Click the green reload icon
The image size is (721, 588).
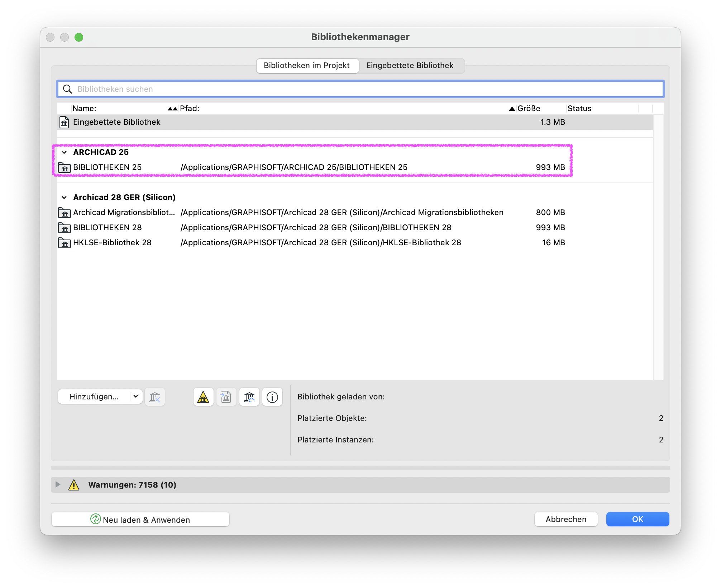click(95, 519)
